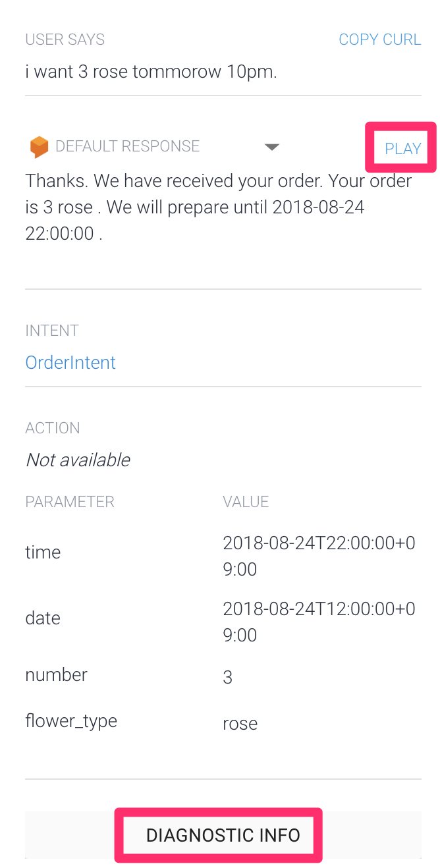Screen dimensions: 440x868
Task: Click the ACTION section heading
Action: (53, 427)
